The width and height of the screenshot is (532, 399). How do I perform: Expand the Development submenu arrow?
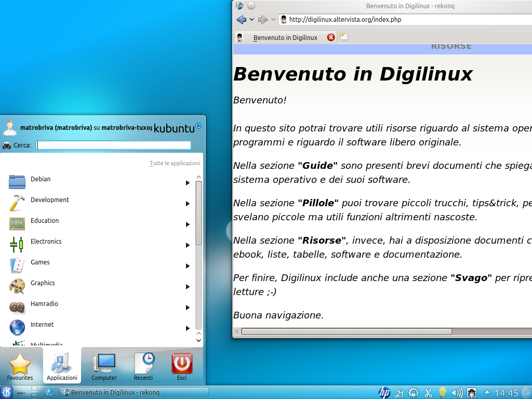(187, 204)
